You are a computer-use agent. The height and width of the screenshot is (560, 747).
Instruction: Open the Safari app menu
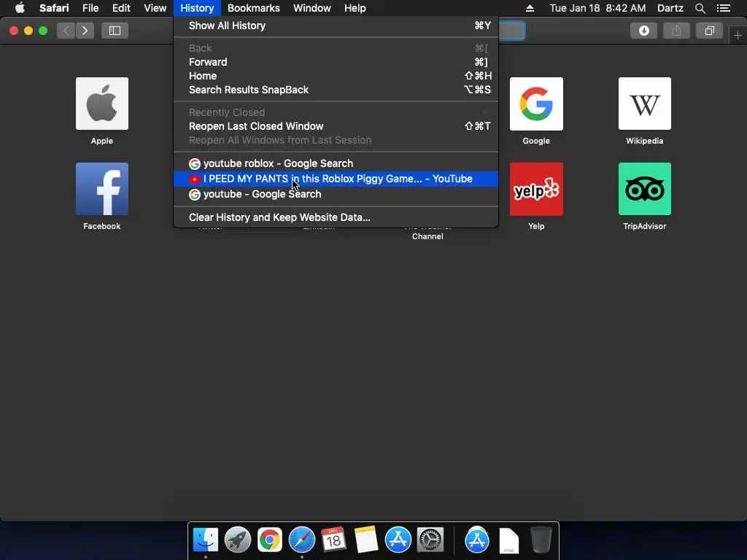54,8
